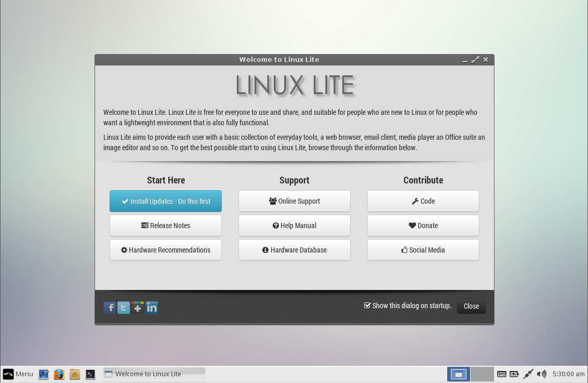Image resolution: width=588 pixels, height=383 pixels.
Task: Open the volume speaker tray icon
Action: point(541,374)
